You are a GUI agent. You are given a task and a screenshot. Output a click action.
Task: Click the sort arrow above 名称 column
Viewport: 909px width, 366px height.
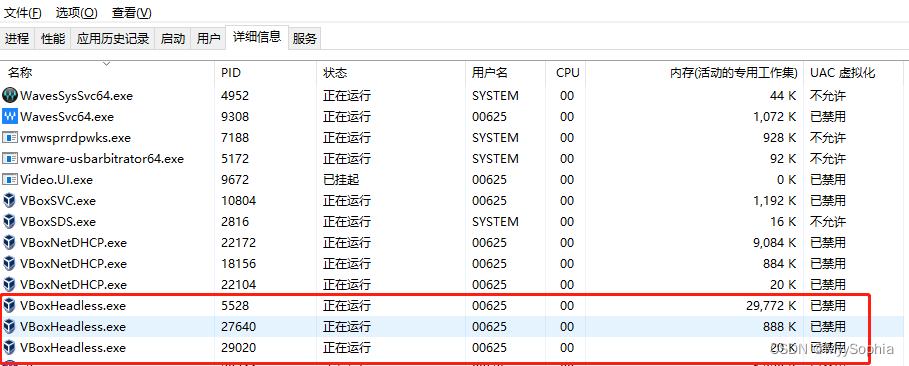[x=107, y=64]
